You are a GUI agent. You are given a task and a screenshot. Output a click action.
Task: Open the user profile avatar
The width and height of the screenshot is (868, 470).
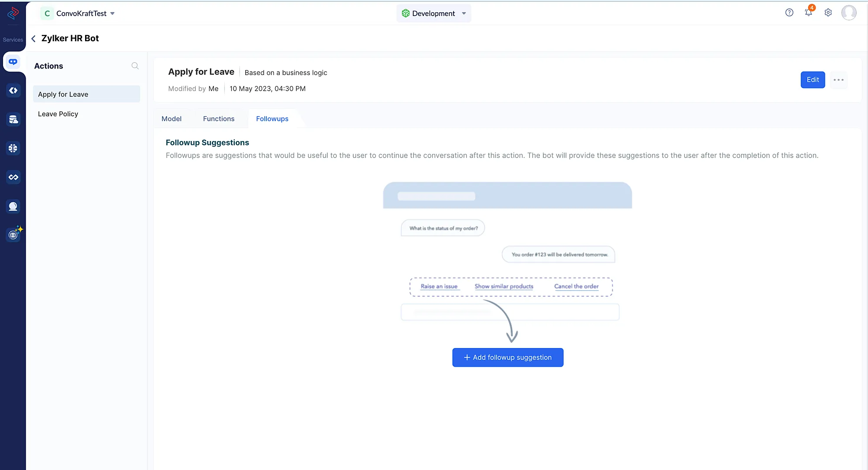point(848,13)
